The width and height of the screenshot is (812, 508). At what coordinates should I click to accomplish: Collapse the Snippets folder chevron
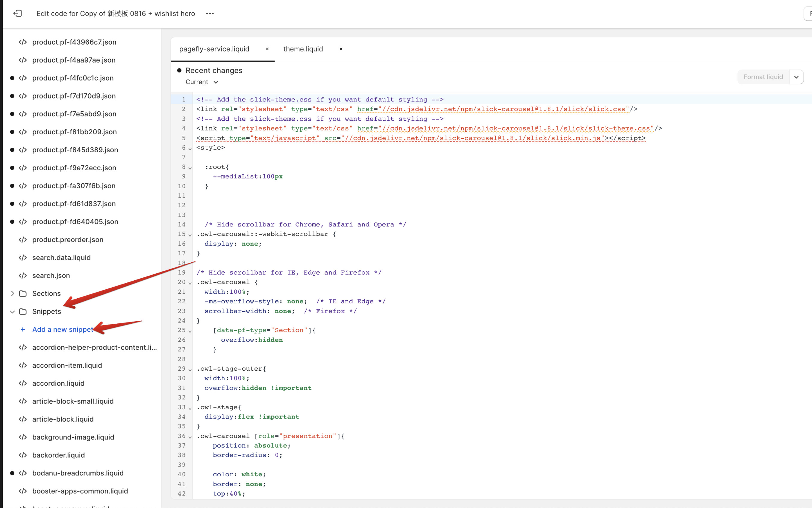[13, 311]
